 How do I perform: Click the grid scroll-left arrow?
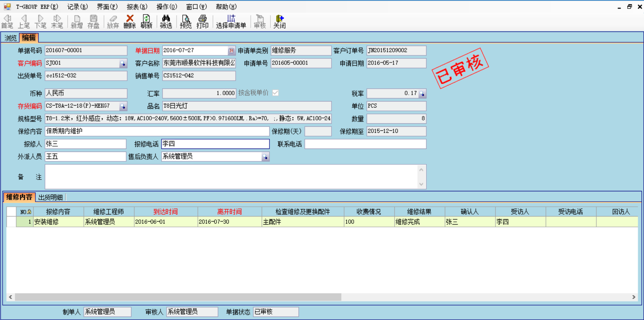tap(11, 297)
